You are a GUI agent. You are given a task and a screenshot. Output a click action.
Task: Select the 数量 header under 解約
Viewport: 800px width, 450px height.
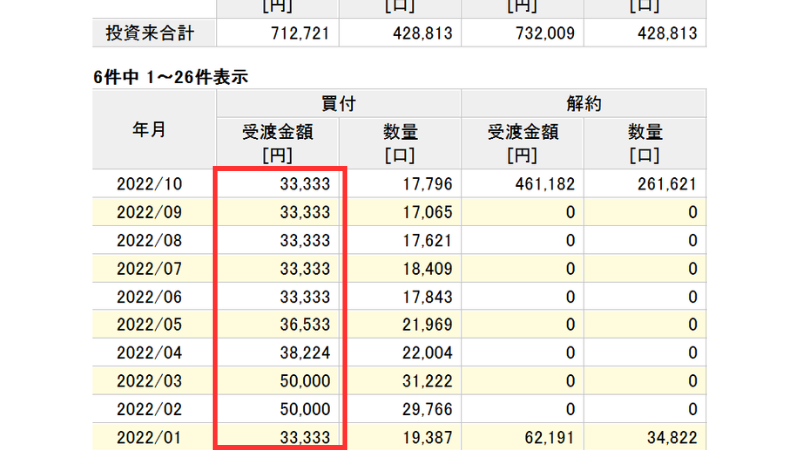(x=645, y=142)
